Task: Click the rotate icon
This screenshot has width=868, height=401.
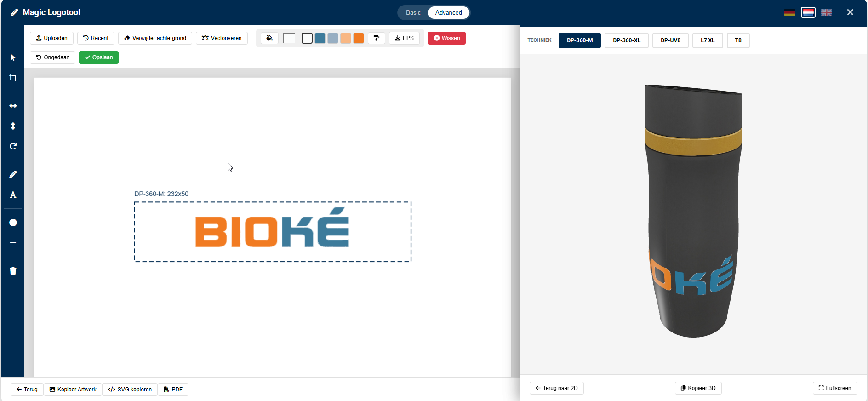Action: [13, 146]
